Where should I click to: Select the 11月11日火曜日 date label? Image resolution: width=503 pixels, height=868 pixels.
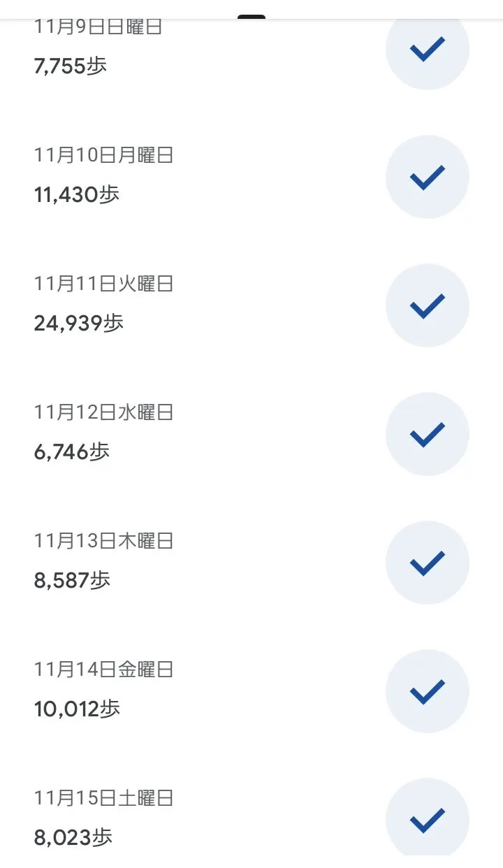tap(103, 284)
